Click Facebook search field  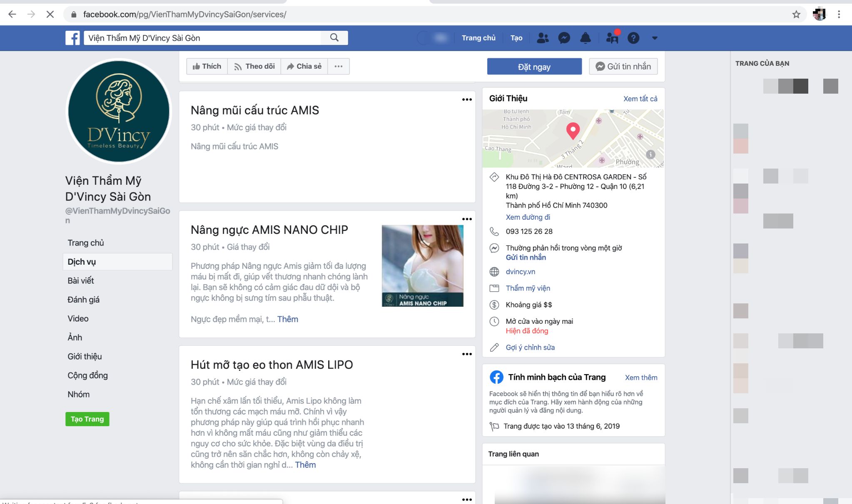[x=202, y=38]
